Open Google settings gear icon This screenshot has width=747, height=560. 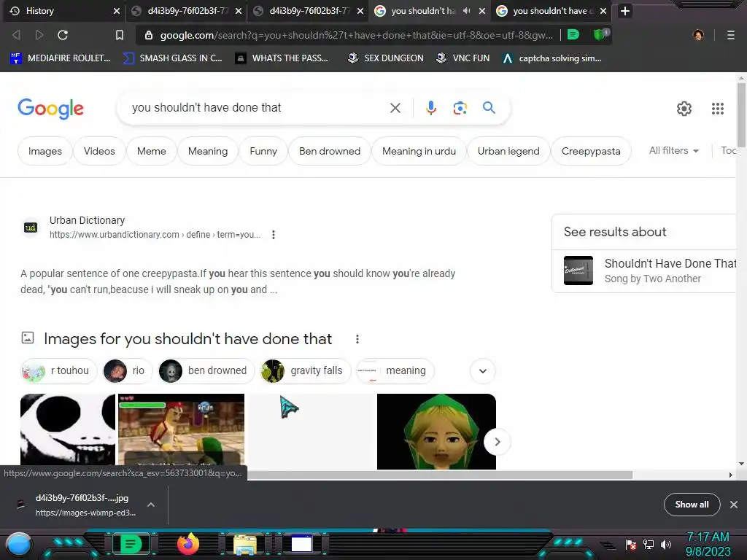[x=684, y=109]
